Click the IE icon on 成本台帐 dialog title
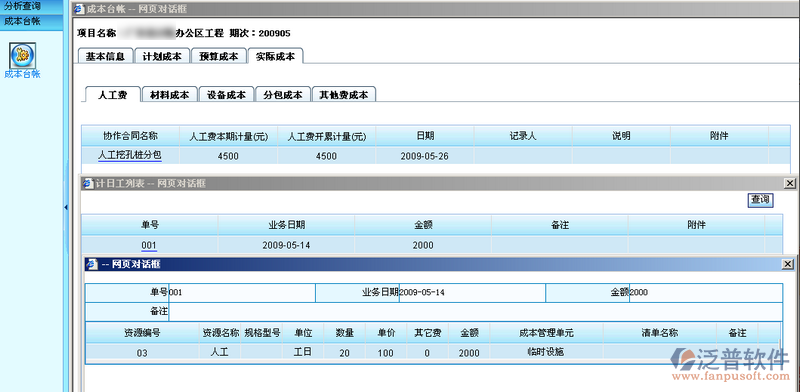This screenshot has width=800, height=392. [79, 9]
